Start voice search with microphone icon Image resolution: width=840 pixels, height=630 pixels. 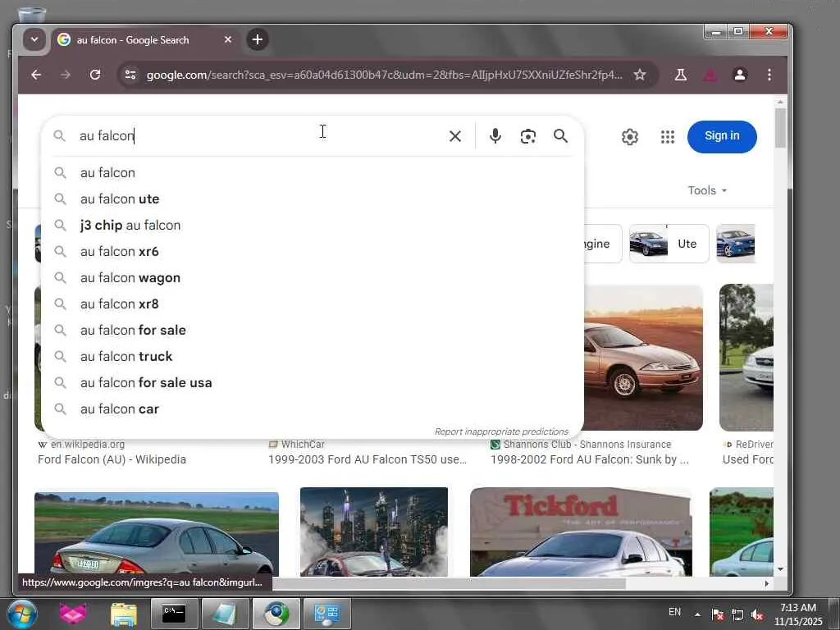(x=495, y=136)
